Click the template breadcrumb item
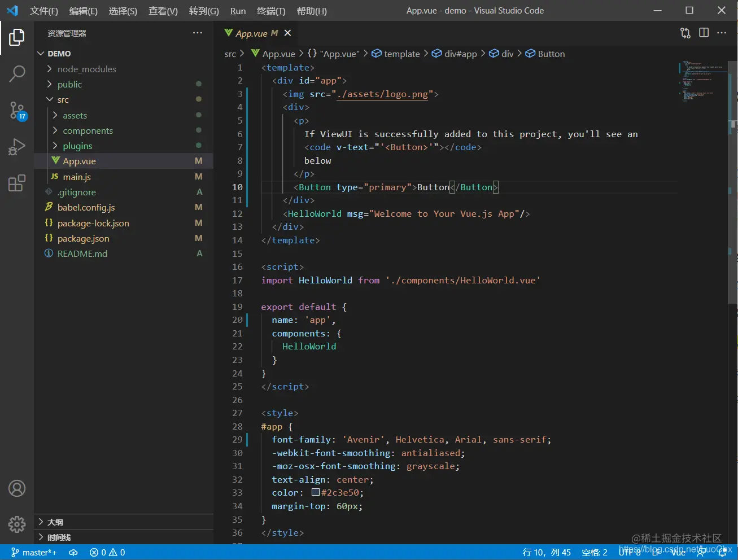This screenshot has width=738, height=560. point(395,54)
